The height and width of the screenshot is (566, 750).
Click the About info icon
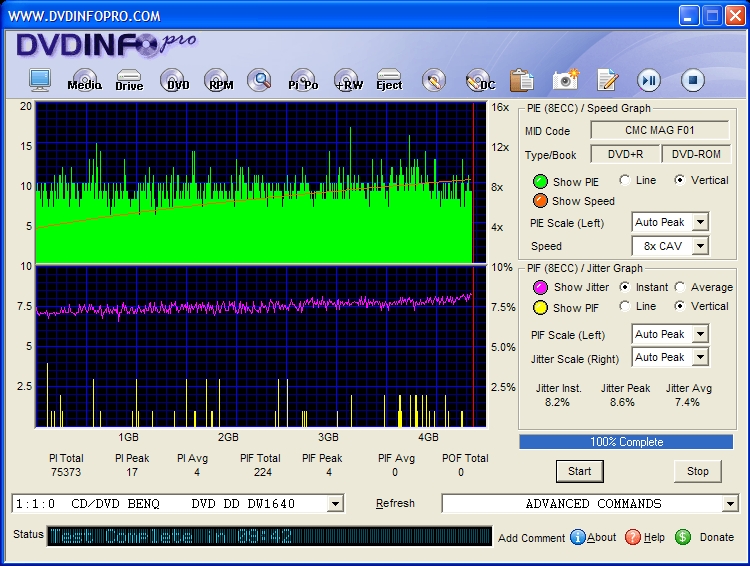[x=578, y=537]
